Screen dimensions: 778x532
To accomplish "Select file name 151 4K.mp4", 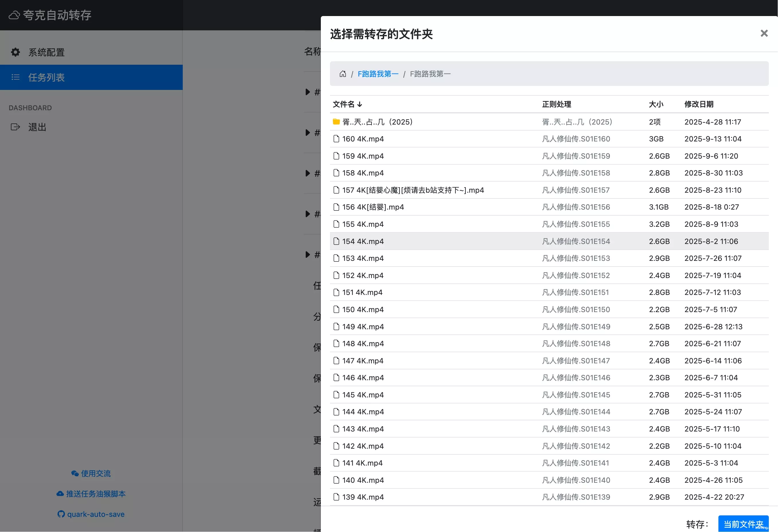I will 362,292.
